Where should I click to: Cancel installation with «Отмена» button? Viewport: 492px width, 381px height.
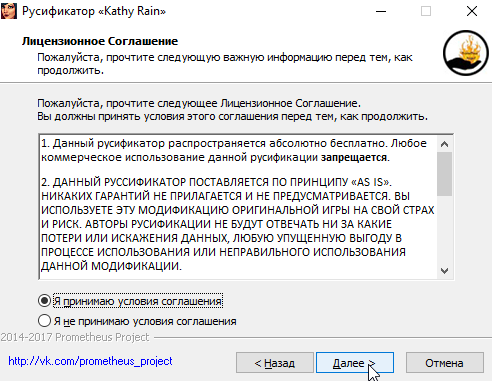(444, 363)
